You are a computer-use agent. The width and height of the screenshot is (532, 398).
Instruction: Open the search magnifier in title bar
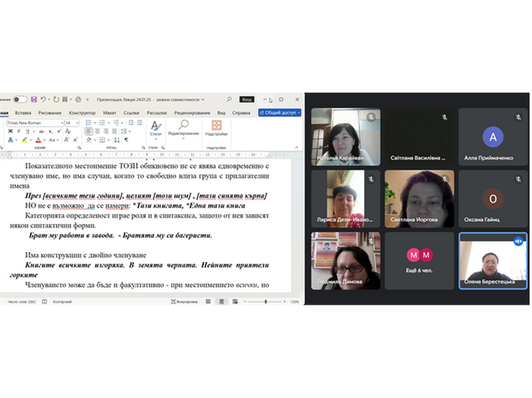229,99
